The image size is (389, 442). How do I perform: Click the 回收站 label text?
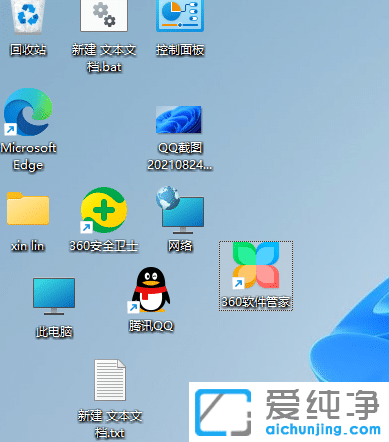point(28,50)
